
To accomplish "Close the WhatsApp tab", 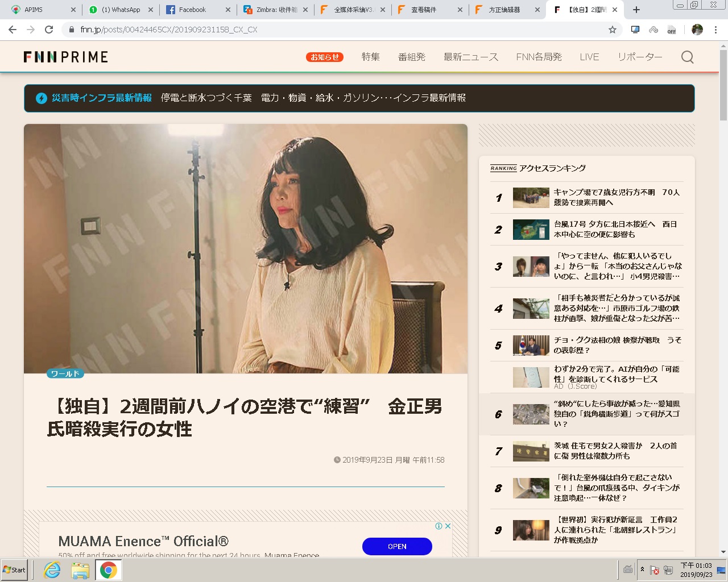I will tap(150, 10).
